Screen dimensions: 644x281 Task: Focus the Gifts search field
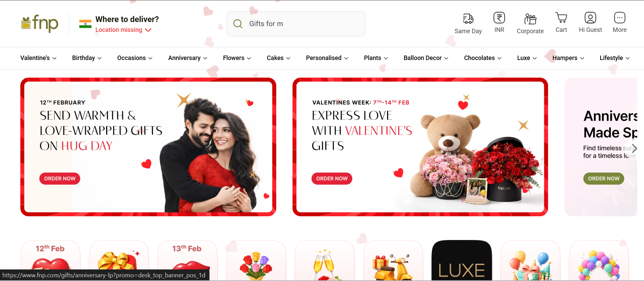[x=296, y=24]
